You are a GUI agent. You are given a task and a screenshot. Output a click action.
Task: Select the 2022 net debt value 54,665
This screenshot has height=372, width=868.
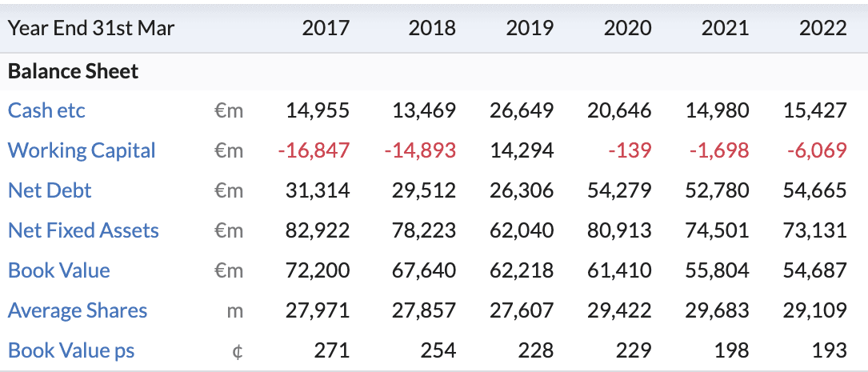(x=814, y=190)
